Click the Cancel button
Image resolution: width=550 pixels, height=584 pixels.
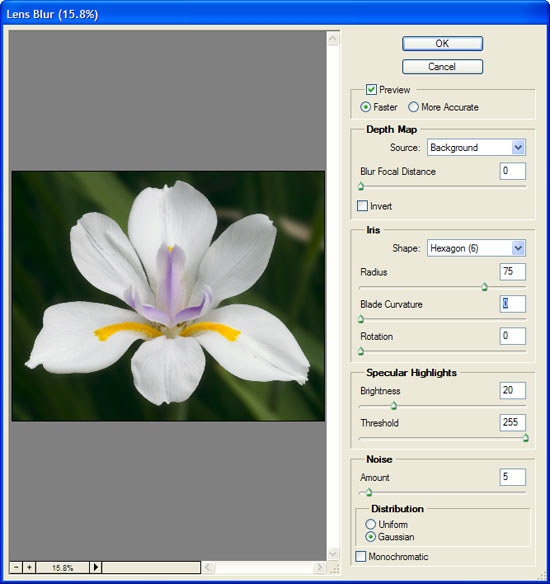[x=442, y=67]
